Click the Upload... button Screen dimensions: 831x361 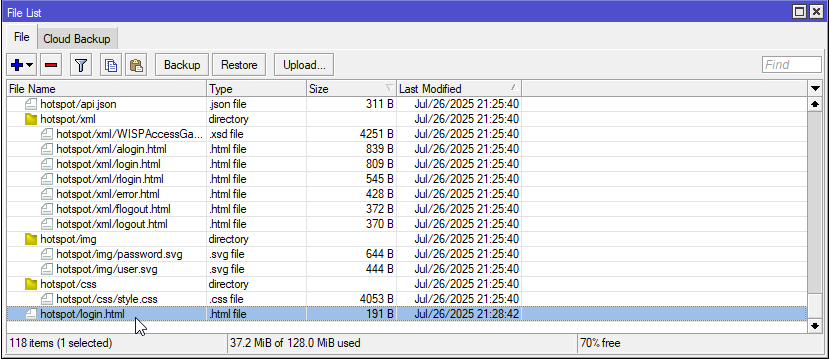coord(304,65)
